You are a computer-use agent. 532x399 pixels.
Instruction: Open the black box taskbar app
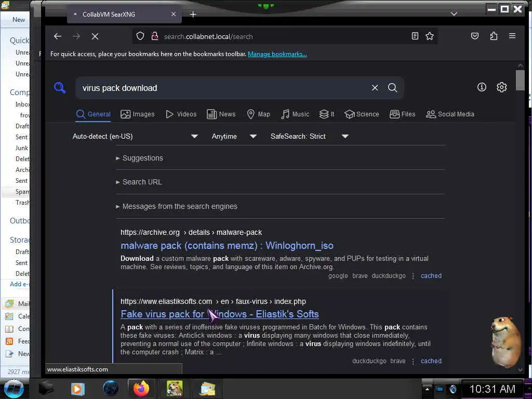(x=46, y=389)
